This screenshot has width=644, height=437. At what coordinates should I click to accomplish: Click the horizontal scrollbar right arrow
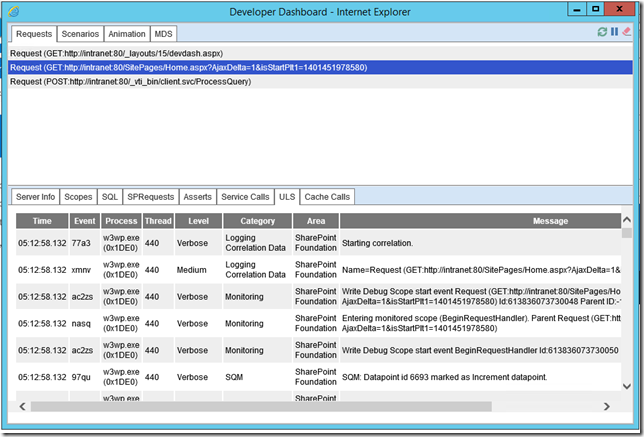(612, 407)
